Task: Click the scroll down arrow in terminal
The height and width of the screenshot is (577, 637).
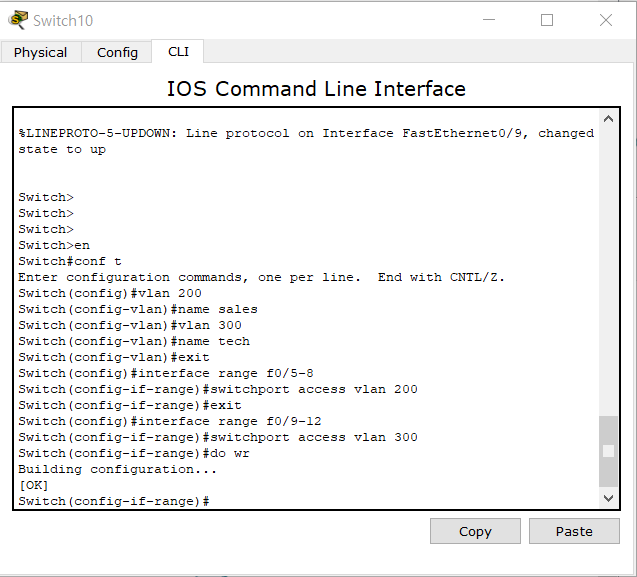Action: coord(608,498)
